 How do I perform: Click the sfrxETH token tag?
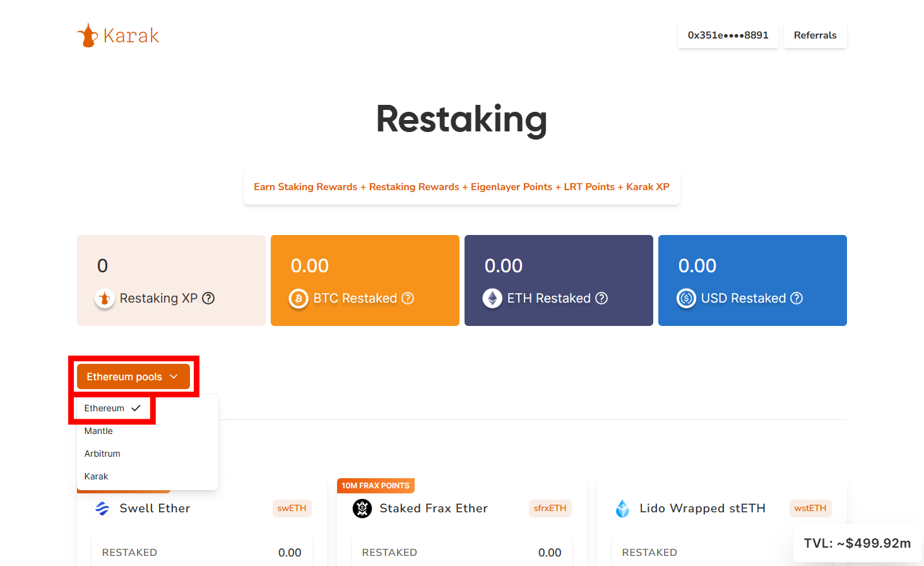[x=550, y=509]
